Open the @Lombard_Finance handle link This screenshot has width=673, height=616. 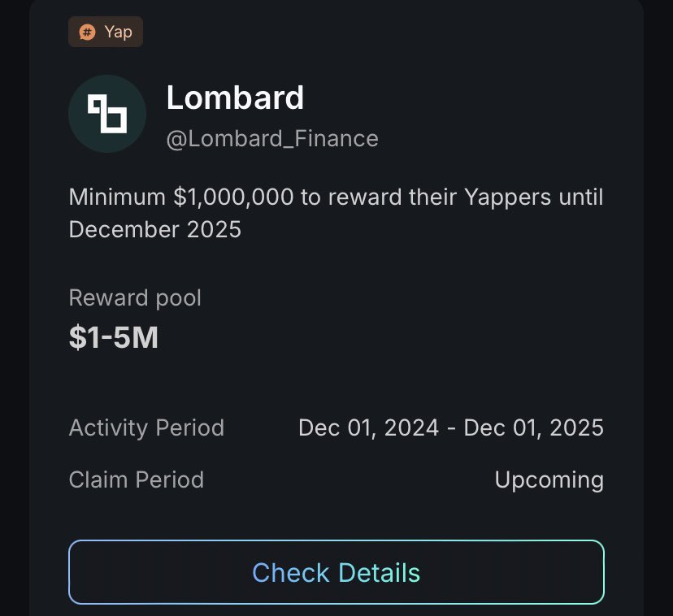click(272, 139)
